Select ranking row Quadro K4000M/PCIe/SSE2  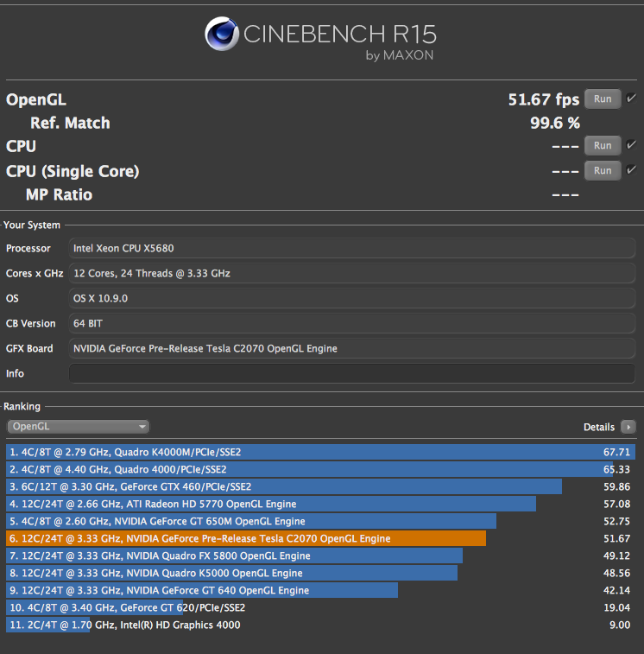(320, 452)
